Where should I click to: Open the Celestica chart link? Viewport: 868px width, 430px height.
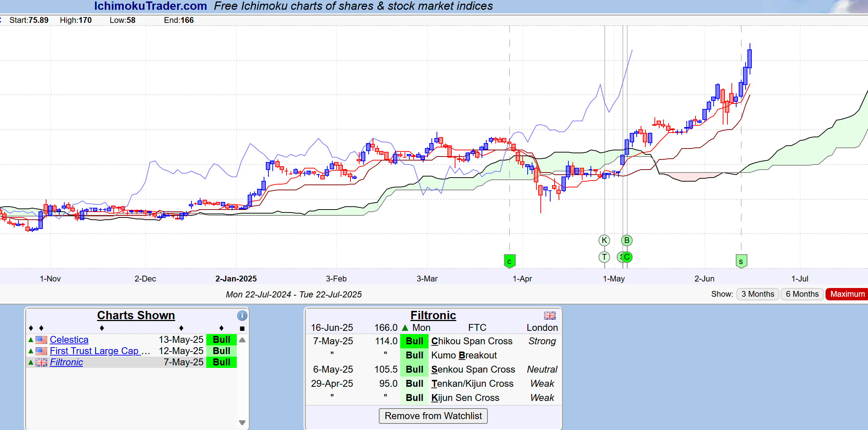[69, 340]
